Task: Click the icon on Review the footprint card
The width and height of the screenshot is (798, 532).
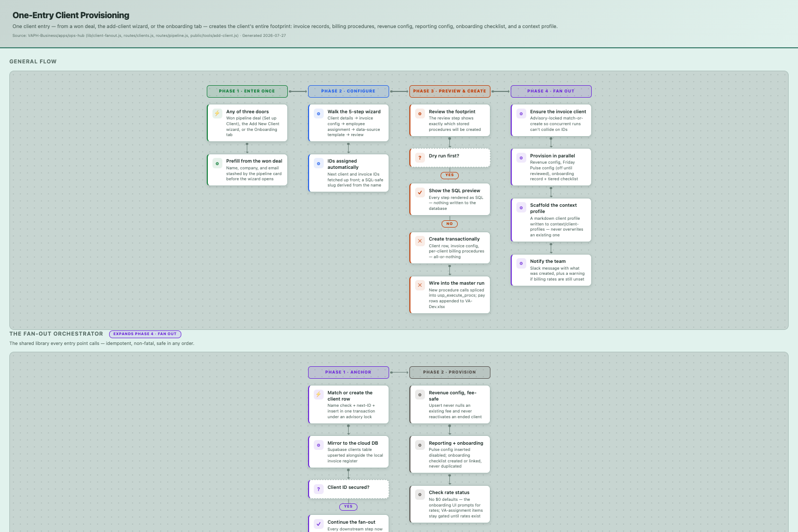Action: (420, 113)
